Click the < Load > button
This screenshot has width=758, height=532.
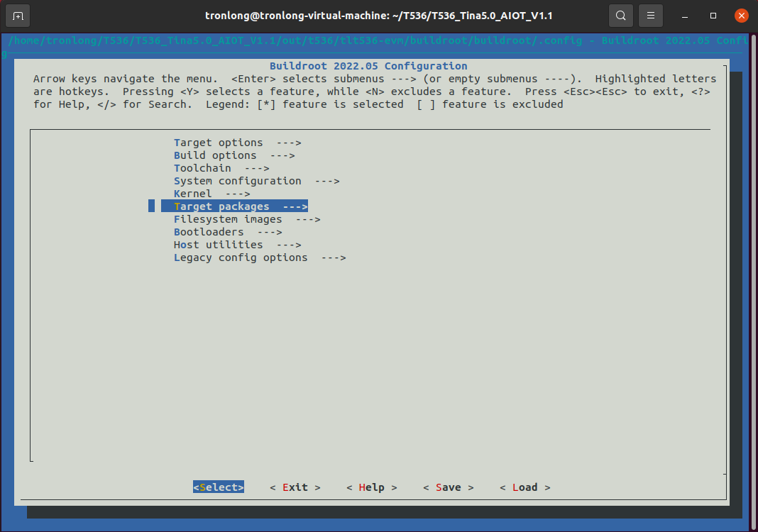[525, 487]
